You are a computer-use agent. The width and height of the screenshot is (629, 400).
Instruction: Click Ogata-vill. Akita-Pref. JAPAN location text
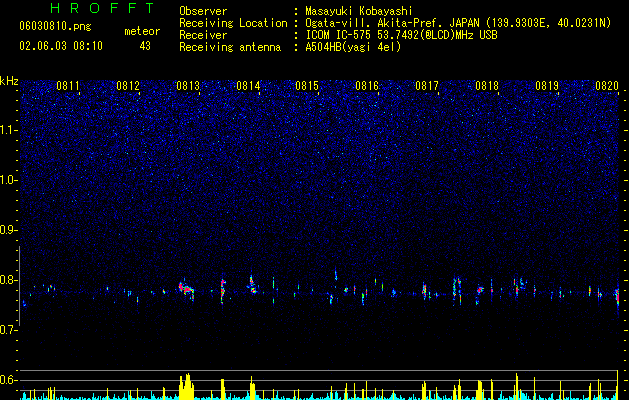pyautogui.click(x=392, y=23)
